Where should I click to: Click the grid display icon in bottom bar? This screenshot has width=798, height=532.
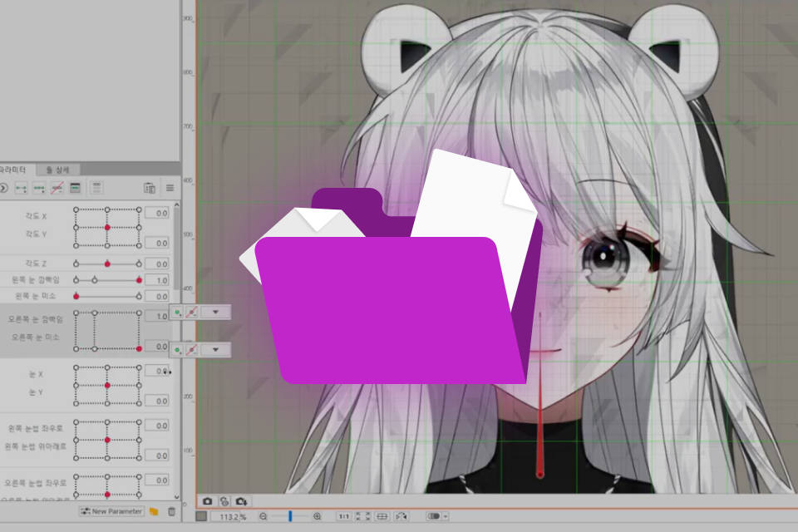382,516
